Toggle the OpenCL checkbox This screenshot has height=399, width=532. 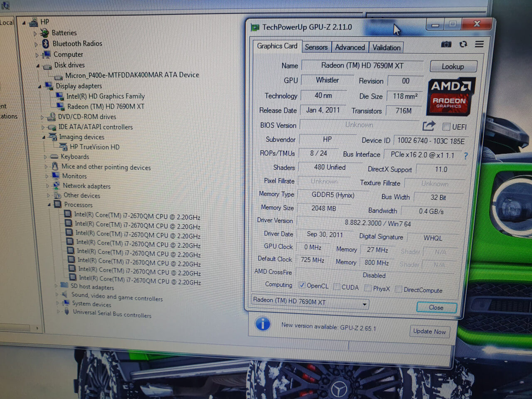click(302, 285)
